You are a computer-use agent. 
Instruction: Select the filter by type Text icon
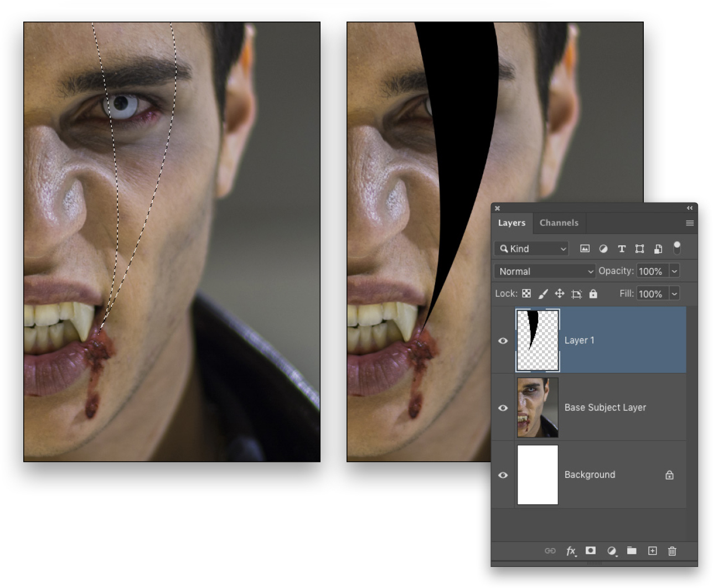click(x=621, y=249)
